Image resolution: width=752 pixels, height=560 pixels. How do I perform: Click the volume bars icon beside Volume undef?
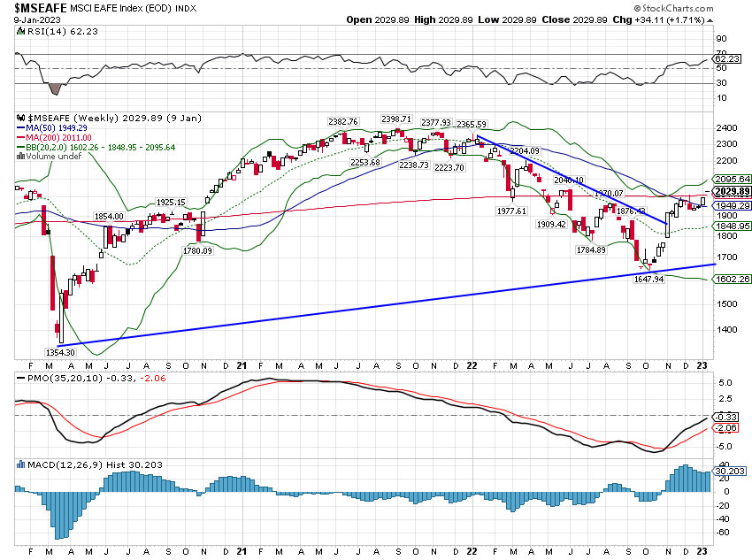[20, 157]
